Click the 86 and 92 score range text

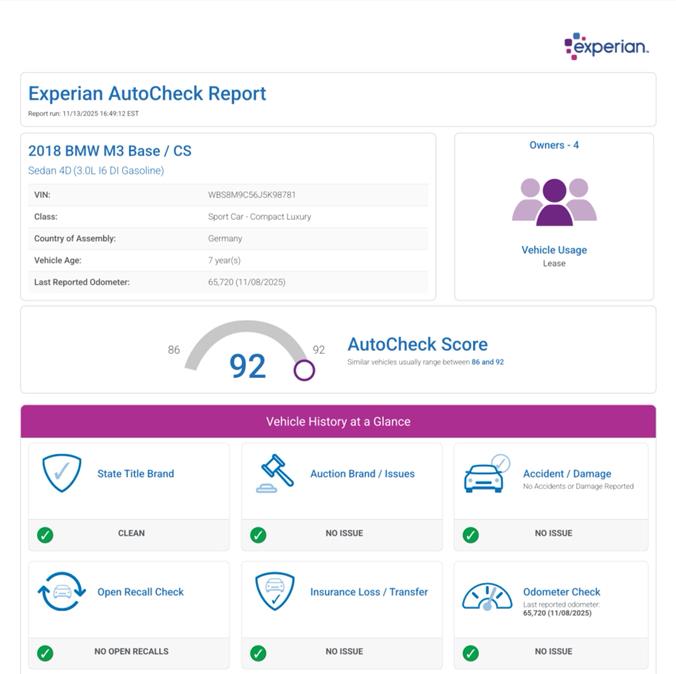(x=487, y=362)
